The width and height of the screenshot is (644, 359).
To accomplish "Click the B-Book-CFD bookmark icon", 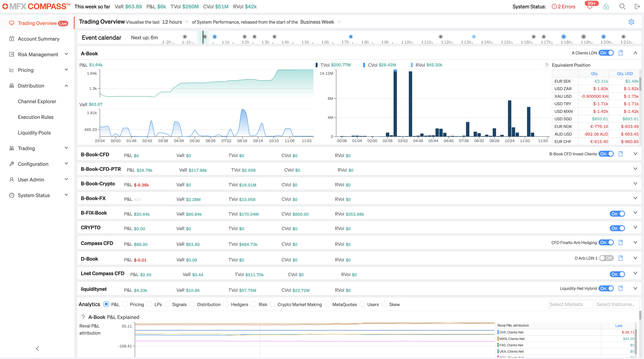I will pyautogui.click(x=621, y=154).
